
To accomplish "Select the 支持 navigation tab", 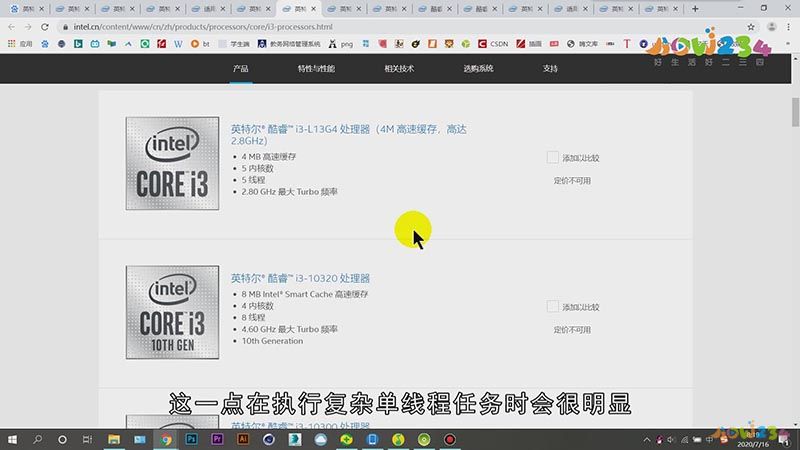I will pos(550,68).
